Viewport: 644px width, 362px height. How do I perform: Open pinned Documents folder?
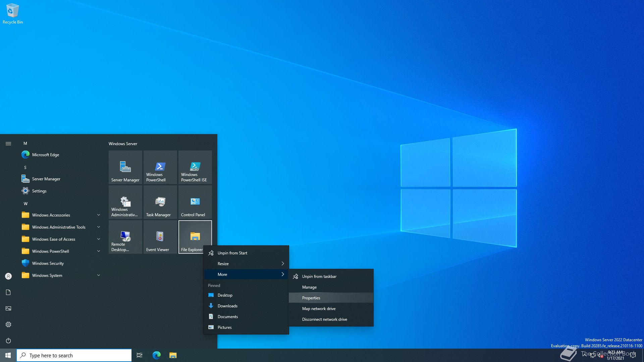coord(246,317)
